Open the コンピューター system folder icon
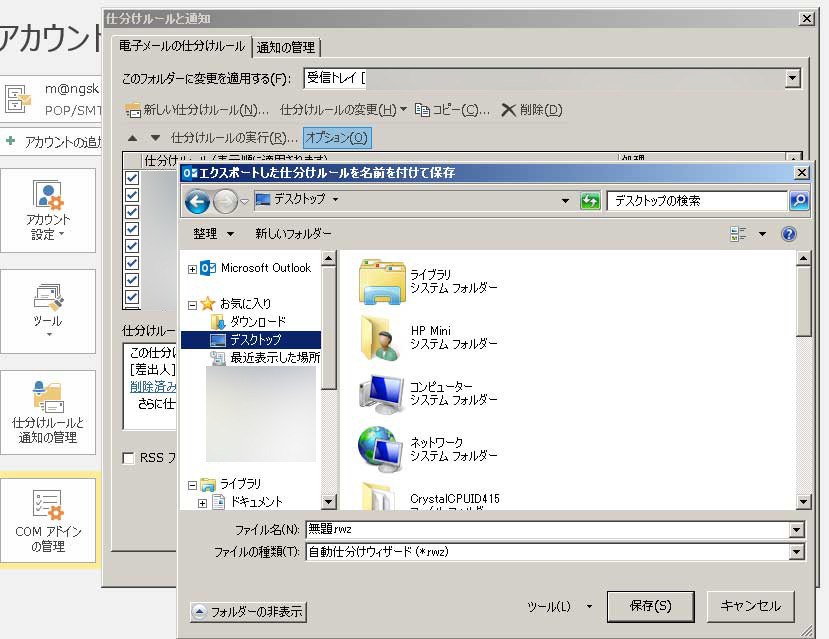Viewport: 829px width, 639px height. pyautogui.click(x=379, y=393)
